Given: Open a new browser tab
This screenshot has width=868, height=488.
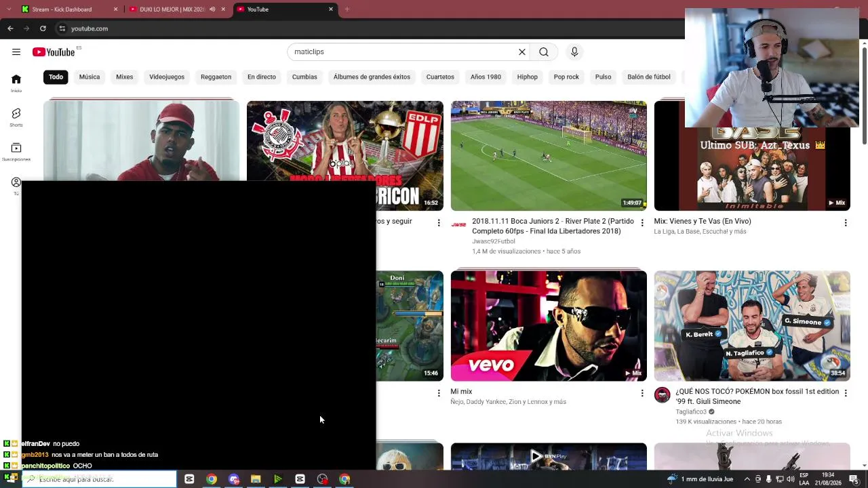Looking at the screenshot, I should click(x=347, y=9).
